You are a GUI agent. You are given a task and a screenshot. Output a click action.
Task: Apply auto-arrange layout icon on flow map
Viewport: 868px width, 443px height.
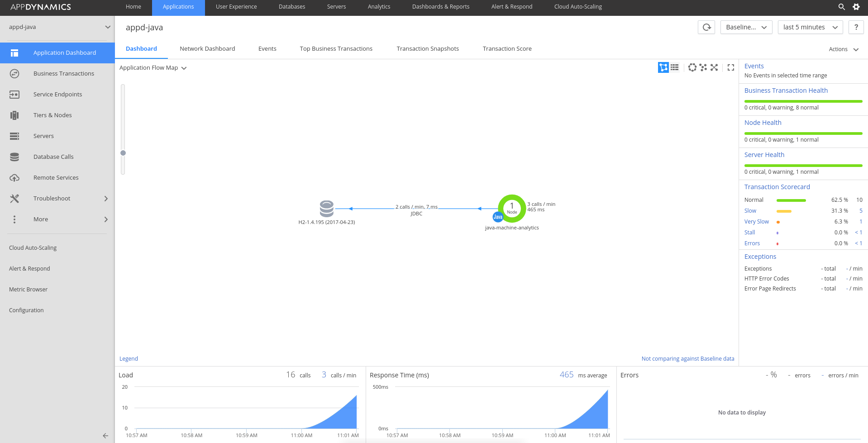tap(703, 67)
